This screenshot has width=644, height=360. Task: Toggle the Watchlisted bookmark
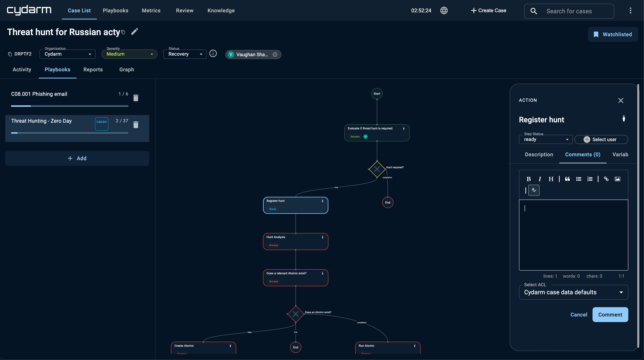612,34
